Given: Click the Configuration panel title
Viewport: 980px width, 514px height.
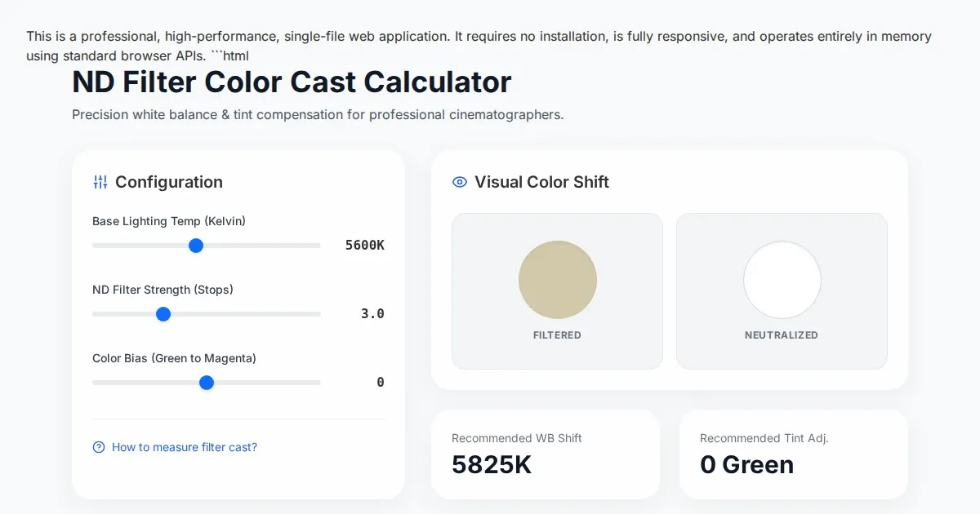Looking at the screenshot, I should pos(169,182).
